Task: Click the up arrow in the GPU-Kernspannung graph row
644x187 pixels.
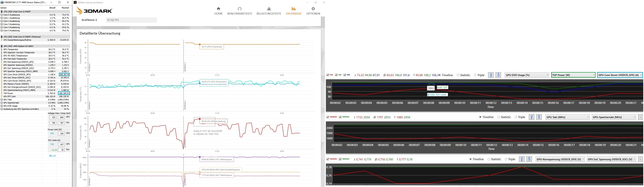Action: [522, 159]
